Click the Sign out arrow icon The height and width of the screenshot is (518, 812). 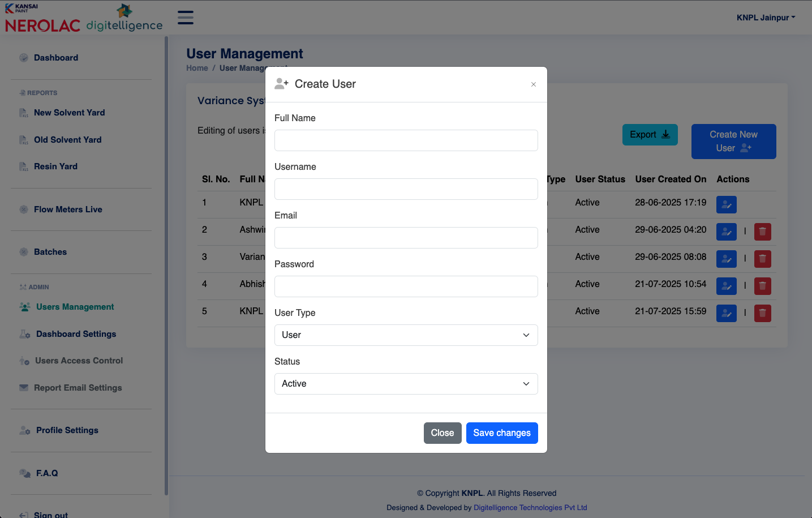coord(24,513)
